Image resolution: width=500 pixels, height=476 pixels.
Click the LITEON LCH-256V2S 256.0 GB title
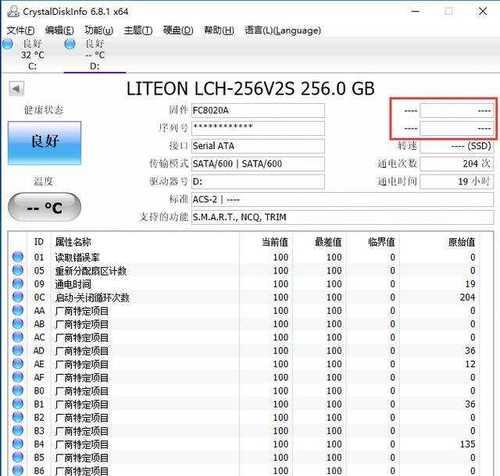click(250, 89)
